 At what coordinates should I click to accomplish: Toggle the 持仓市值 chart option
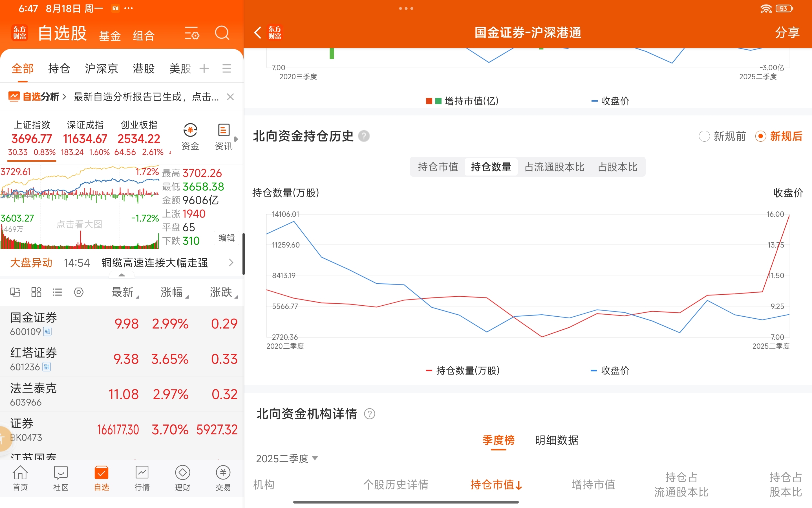pyautogui.click(x=438, y=167)
